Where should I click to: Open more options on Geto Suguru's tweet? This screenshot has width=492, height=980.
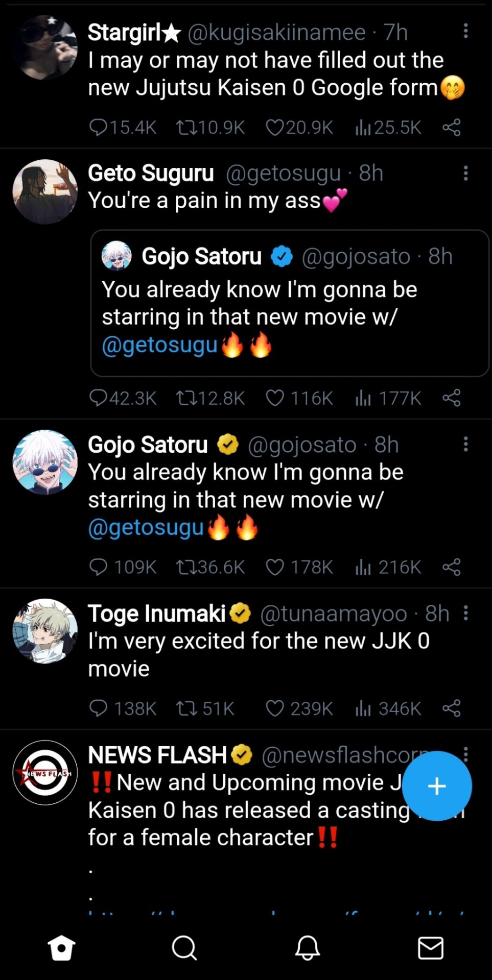coord(465,174)
